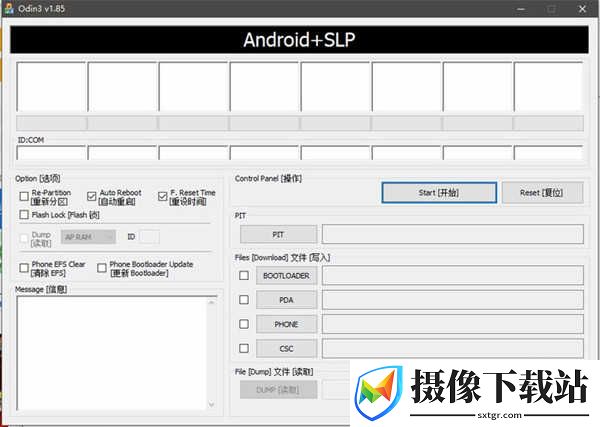Click the PIT file path field
600x427 pixels.
pos(453,234)
